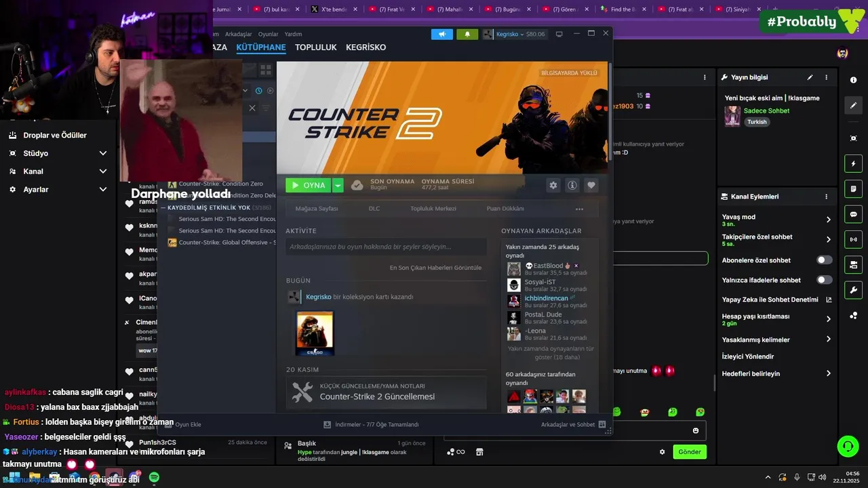This screenshot has height=488, width=868.
Task: Click activity comment input field
Action: pos(386,247)
